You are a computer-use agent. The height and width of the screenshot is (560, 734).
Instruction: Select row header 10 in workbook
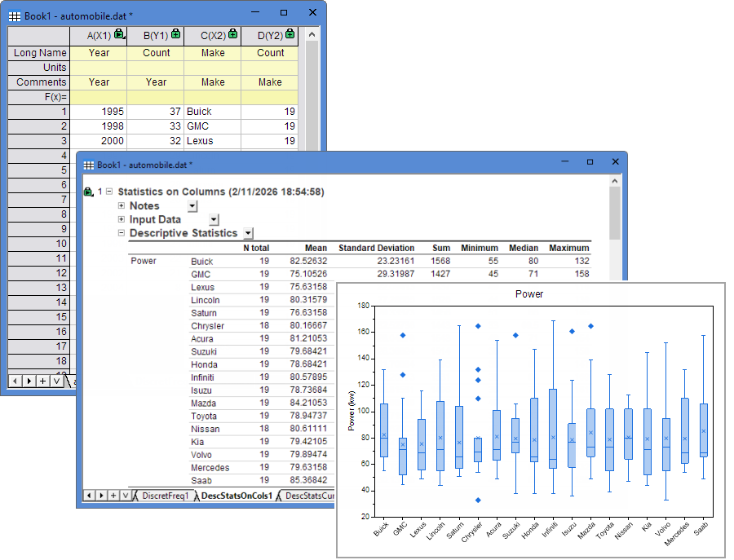coord(39,243)
